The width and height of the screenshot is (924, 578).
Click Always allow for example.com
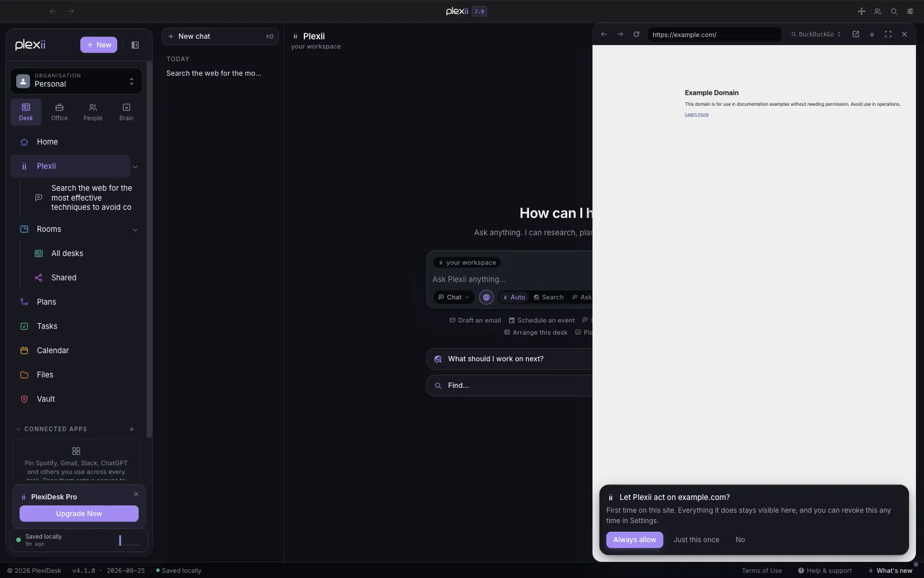[x=635, y=540]
